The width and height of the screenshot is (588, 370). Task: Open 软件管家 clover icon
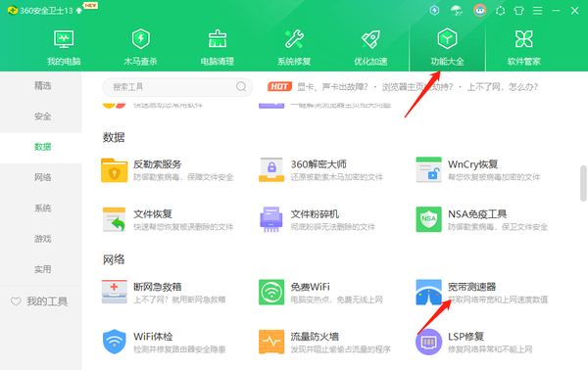click(524, 39)
